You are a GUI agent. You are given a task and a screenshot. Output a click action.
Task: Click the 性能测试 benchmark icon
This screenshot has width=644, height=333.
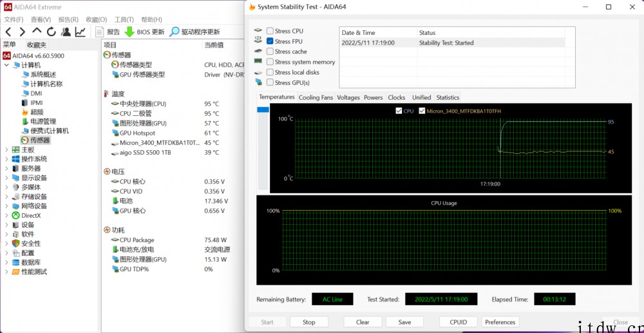tap(16, 272)
